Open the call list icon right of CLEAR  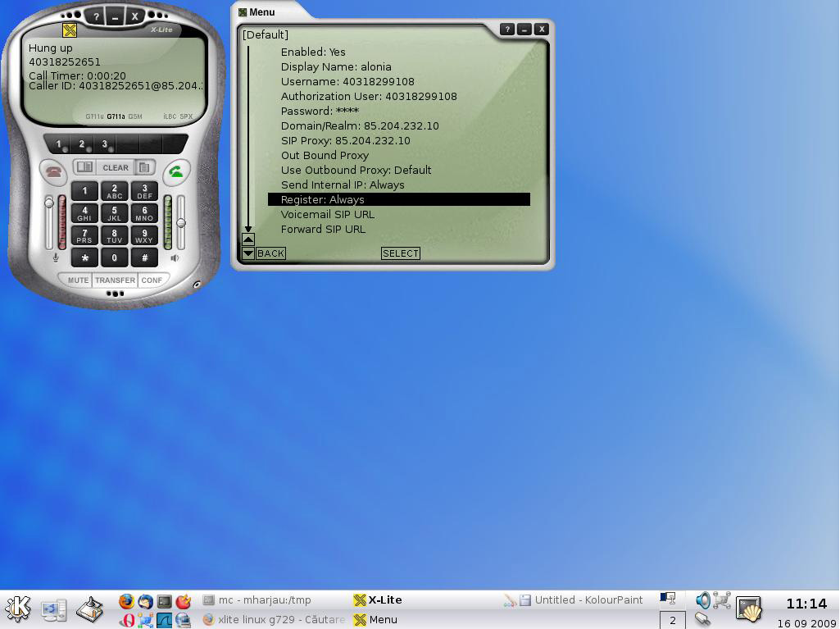coord(144,167)
